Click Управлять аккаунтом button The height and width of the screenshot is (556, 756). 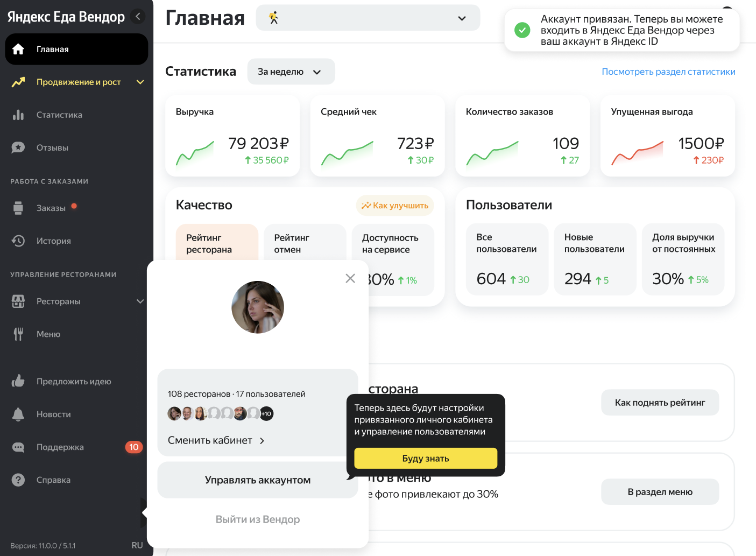point(258,480)
